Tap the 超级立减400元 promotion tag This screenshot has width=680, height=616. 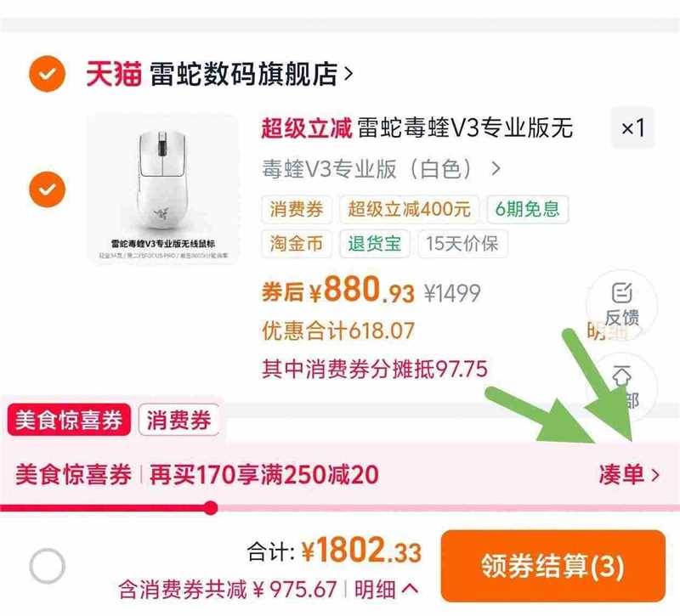409,209
